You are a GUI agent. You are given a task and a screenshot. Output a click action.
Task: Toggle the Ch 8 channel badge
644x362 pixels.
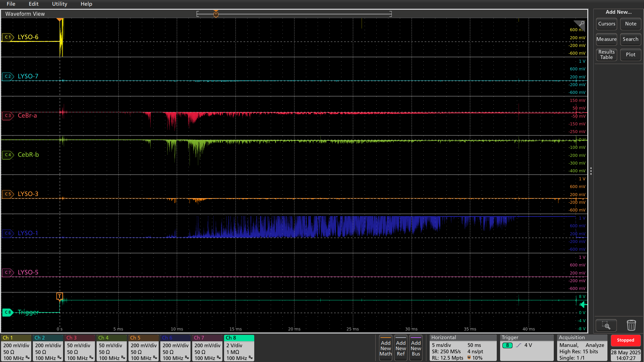tap(239, 348)
